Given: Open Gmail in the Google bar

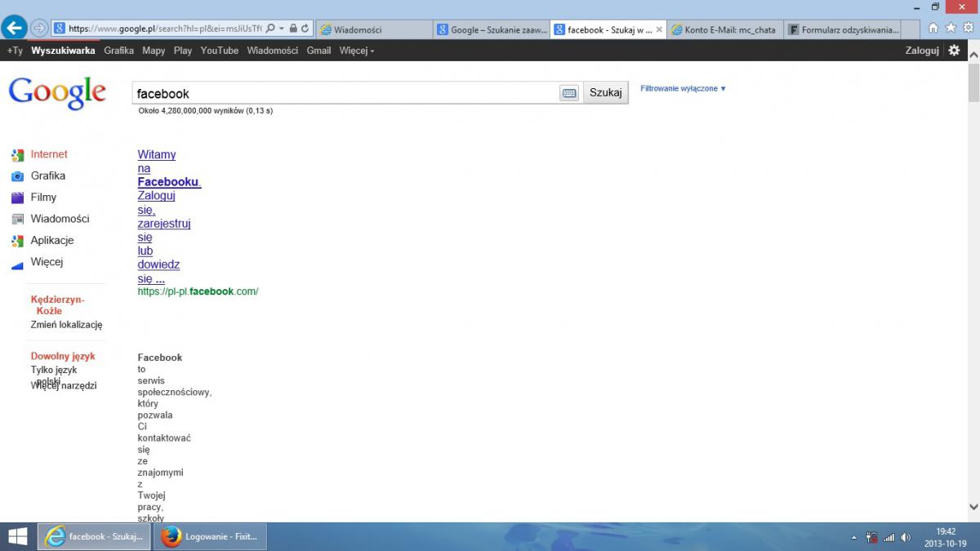Looking at the screenshot, I should pyautogui.click(x=318, y=51).
